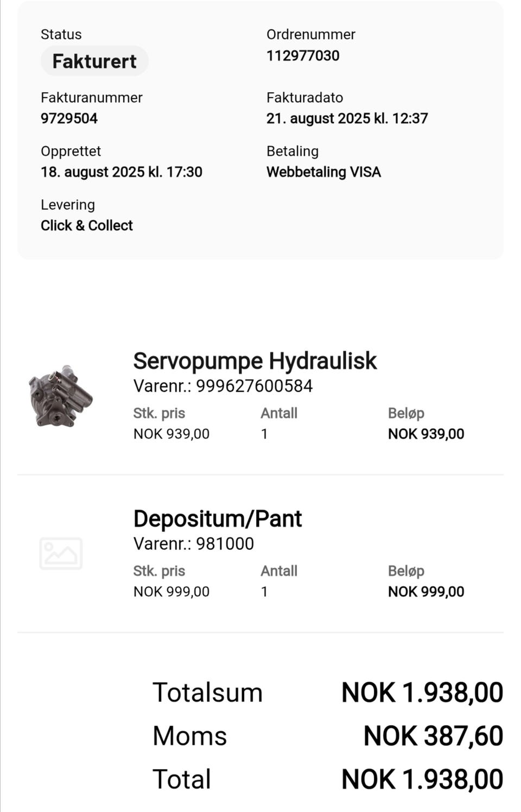The image size is (521, 812).
Task: Select the Webbetaling VISA payment value
Action: pyautogui.click(x=323, y=172)
